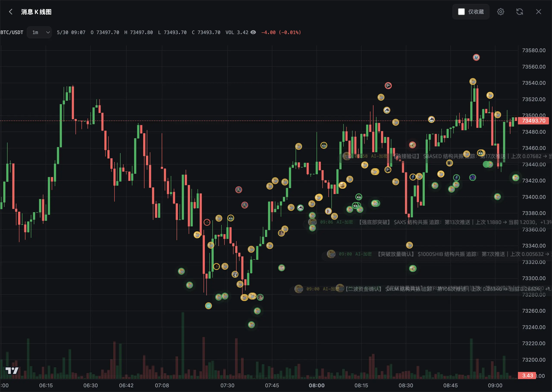Select the lowest green marker near 73240
Screen dimensions: 552x392
pyautogui.click(x=251, y=325)
